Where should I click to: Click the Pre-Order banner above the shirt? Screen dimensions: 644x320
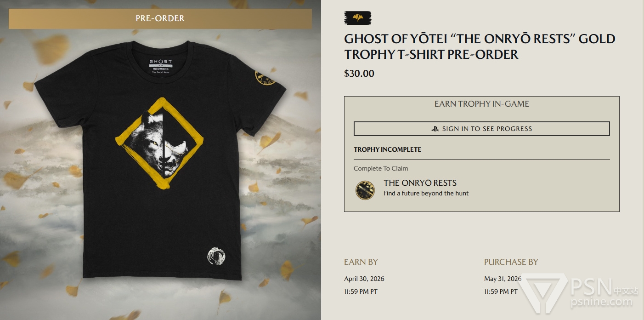tap(160, 19)
